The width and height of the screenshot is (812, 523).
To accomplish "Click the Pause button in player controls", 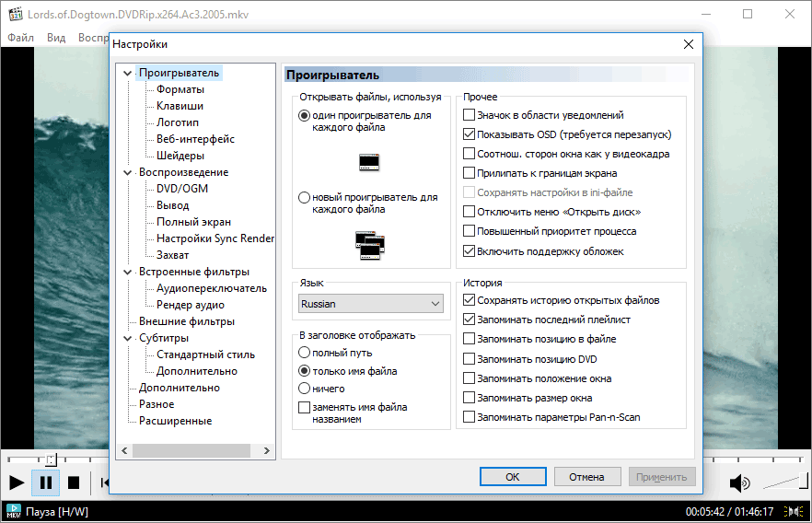I will (x=45, y=482).
